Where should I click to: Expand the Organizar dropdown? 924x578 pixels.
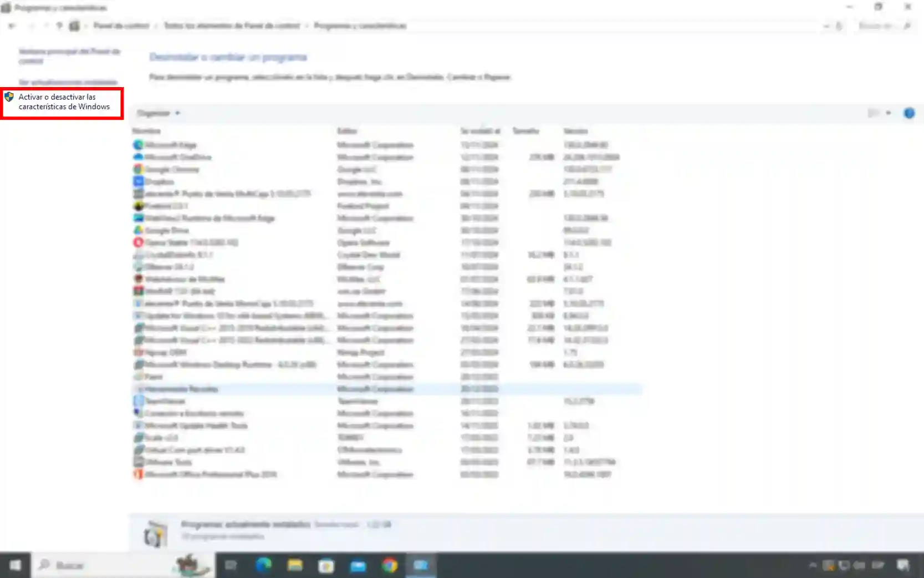click(x=159, y=113)
